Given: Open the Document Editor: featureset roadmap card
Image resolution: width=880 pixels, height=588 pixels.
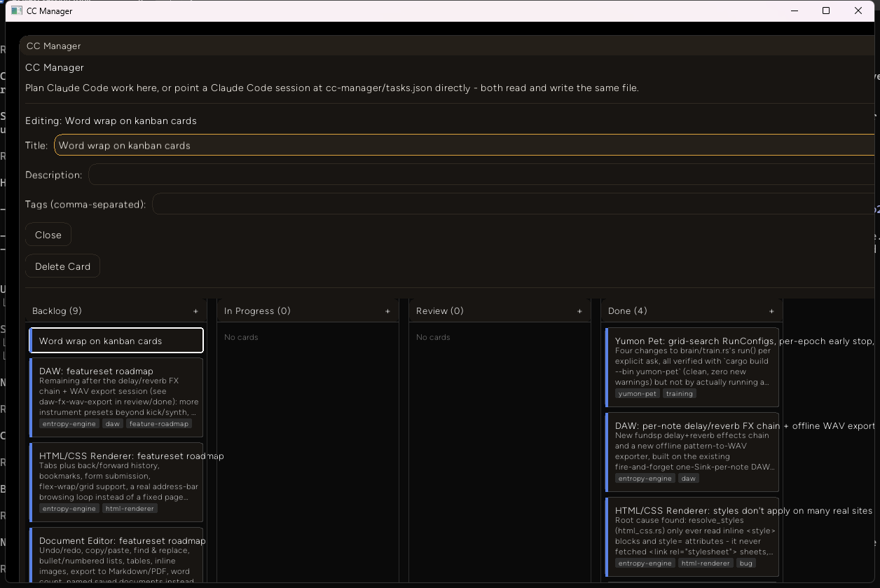Looking at the screenshot, I should (x=116, y=555).
